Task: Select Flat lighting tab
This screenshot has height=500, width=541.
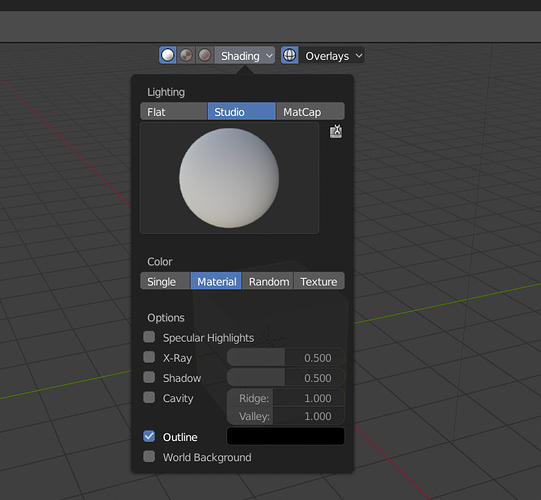Action: 174,111
